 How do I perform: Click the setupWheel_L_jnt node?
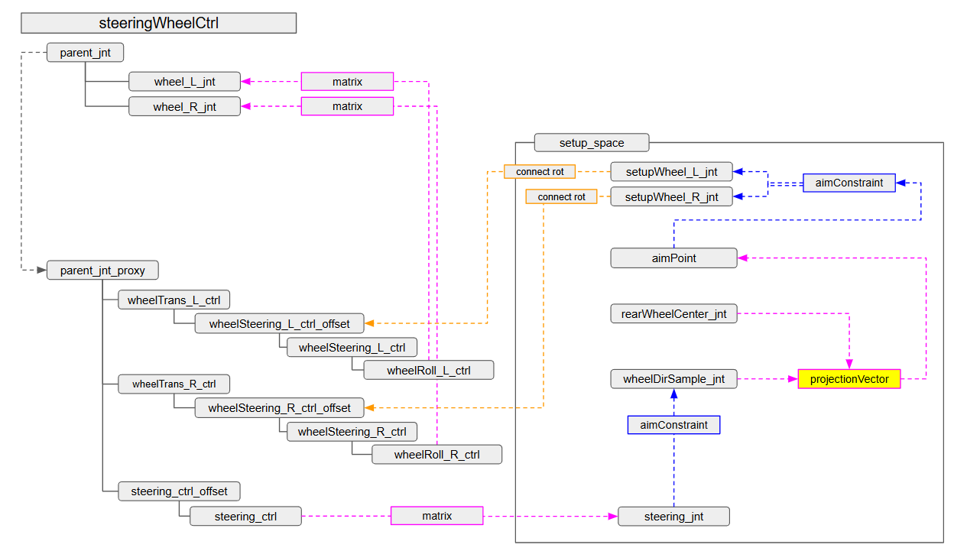(671, 172)
